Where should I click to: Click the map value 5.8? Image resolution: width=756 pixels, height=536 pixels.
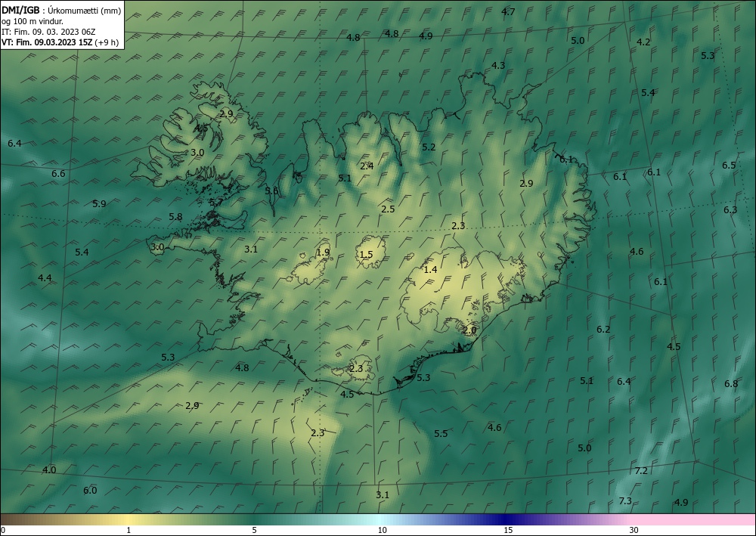(175, 217)
